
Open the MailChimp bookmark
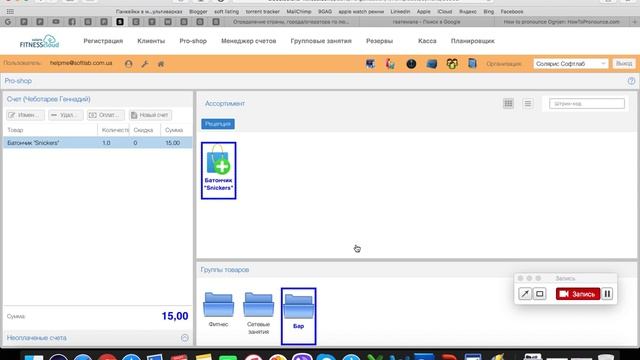click(x=298, y=11)
